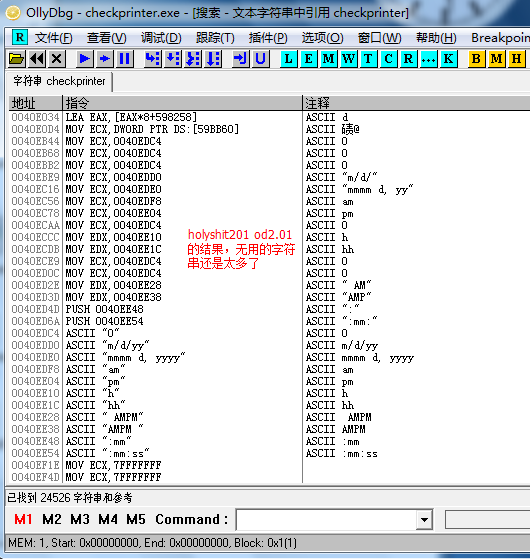530x559 pixels.
Task: Select the M5 memory button
Action: pos(136,519)
